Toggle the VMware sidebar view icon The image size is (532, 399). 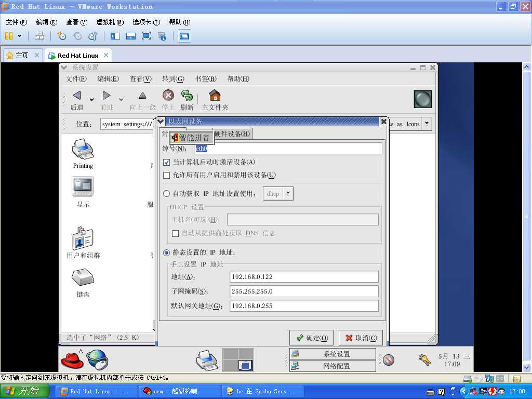(x=115, y=36)
